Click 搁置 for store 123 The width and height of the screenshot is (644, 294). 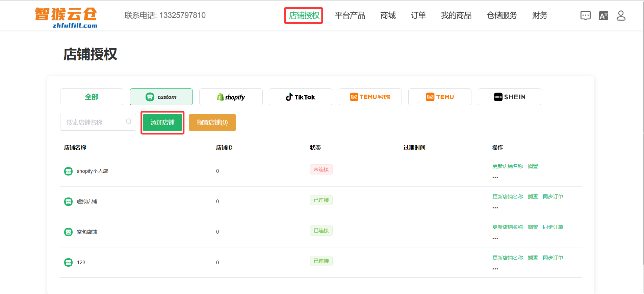click(x=533, y=258)
